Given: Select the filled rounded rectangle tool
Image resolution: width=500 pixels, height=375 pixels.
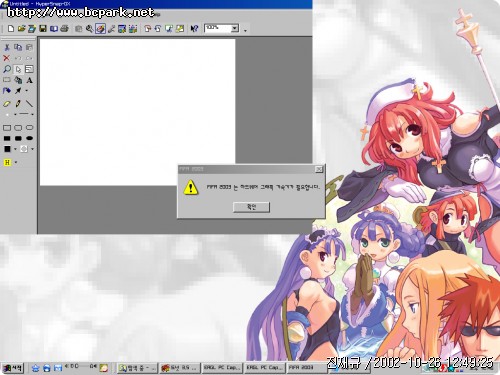Looking at the screenshot, I should point(18,138).
